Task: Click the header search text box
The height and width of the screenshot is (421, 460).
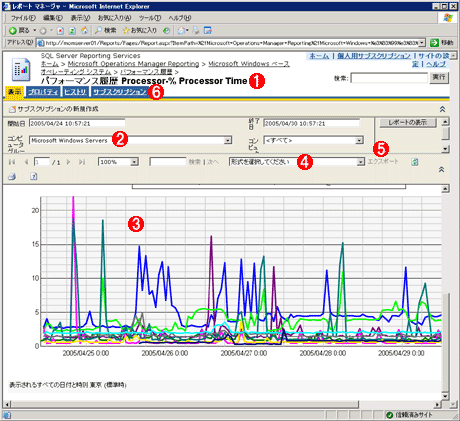Action: coord(389,78)
